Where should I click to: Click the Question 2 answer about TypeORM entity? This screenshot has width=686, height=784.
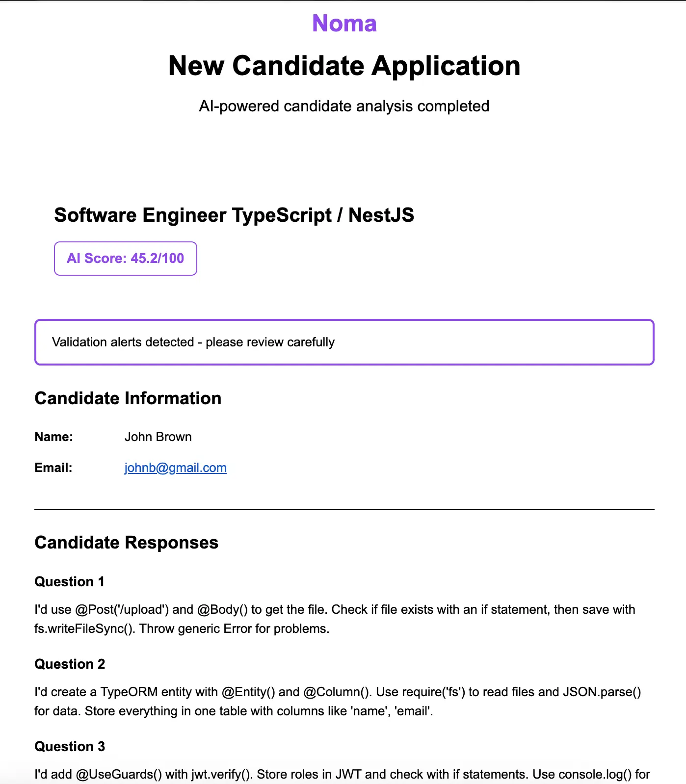click(338, 702)
